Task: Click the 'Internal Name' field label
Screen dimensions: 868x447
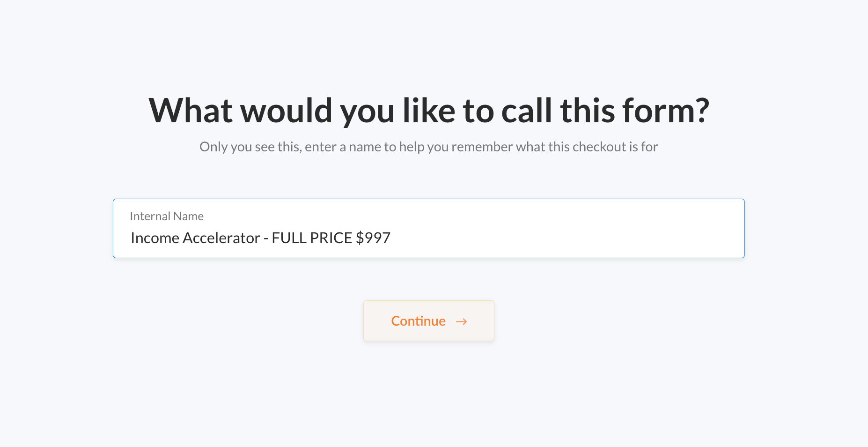Action: (167, 216)
